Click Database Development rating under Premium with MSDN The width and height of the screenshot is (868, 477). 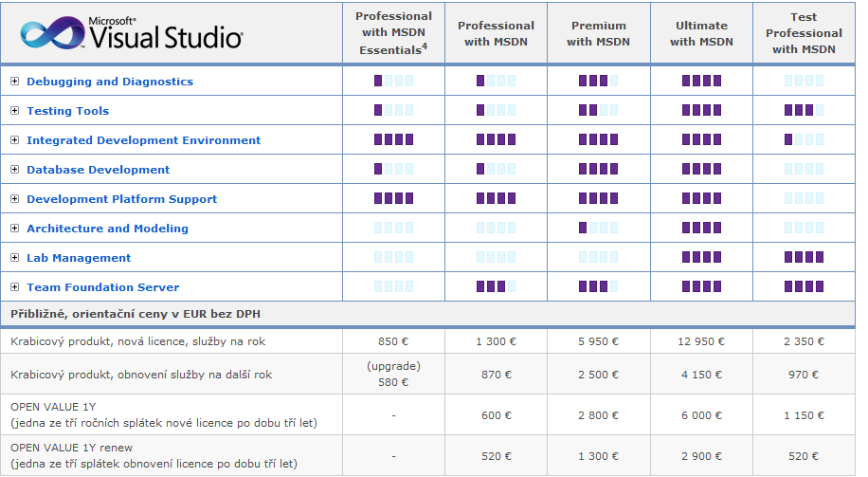599,169
